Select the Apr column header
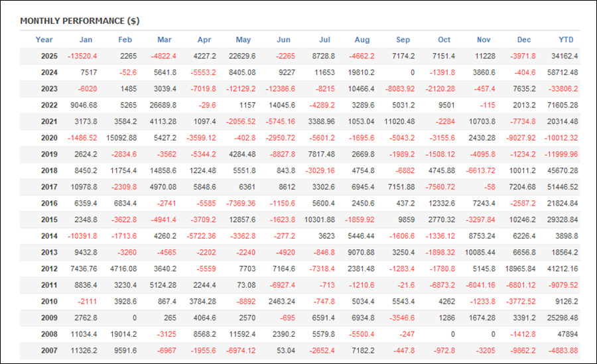 point(204,40)
